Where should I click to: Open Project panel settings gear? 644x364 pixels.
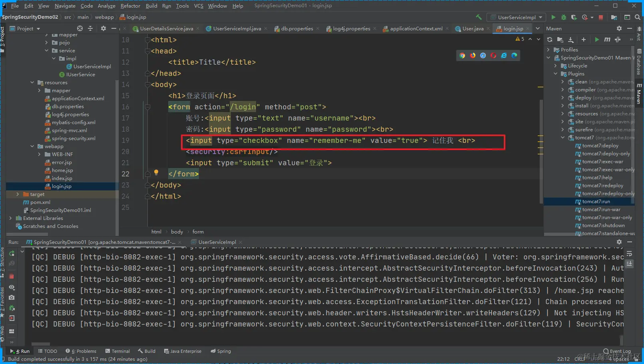tap(103, 28)
